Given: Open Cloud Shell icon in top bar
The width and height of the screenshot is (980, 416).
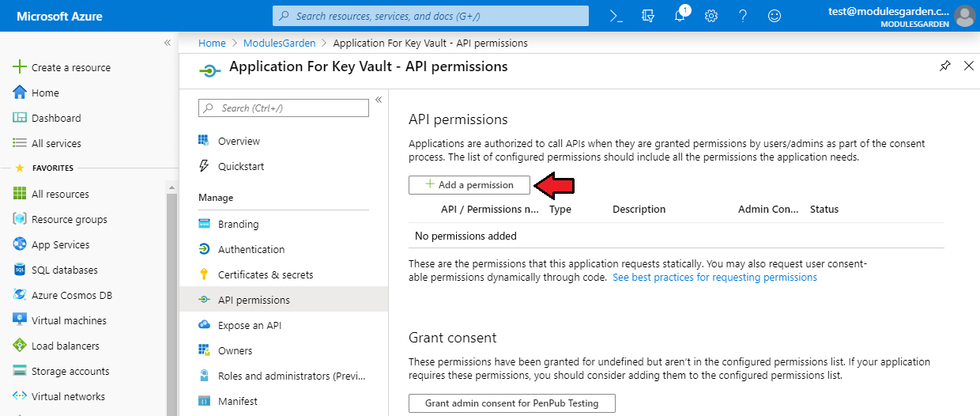Looking at the screenshot, I should click(616, 16).
